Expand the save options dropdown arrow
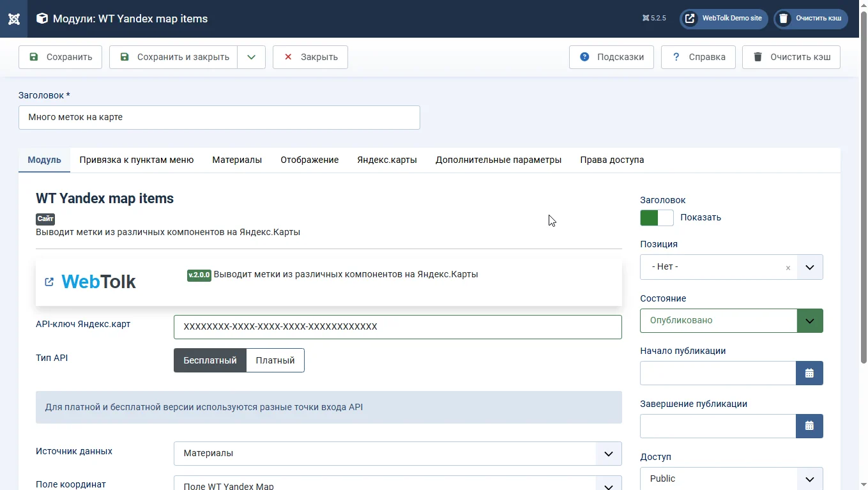868x490 pixels. (252, 57)
